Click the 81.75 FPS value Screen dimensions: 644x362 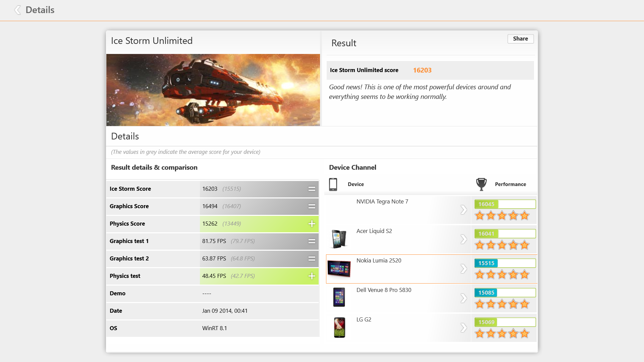pos(214,241)
